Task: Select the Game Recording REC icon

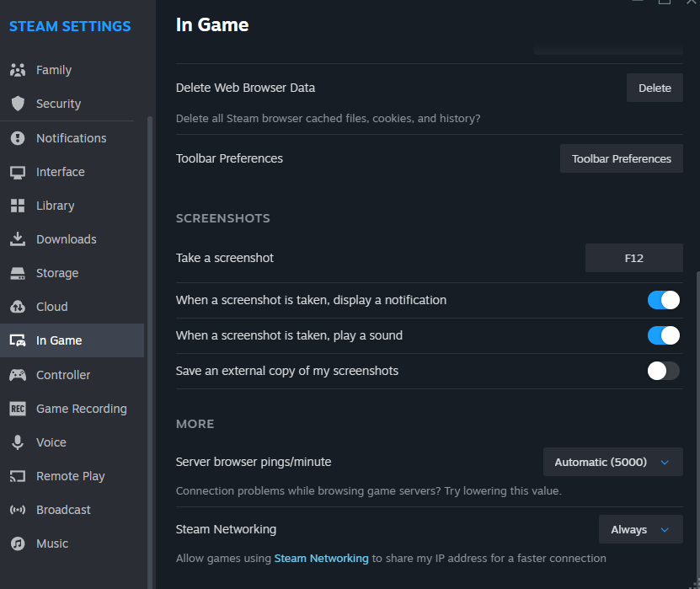Action: click(x=18, y=409)
